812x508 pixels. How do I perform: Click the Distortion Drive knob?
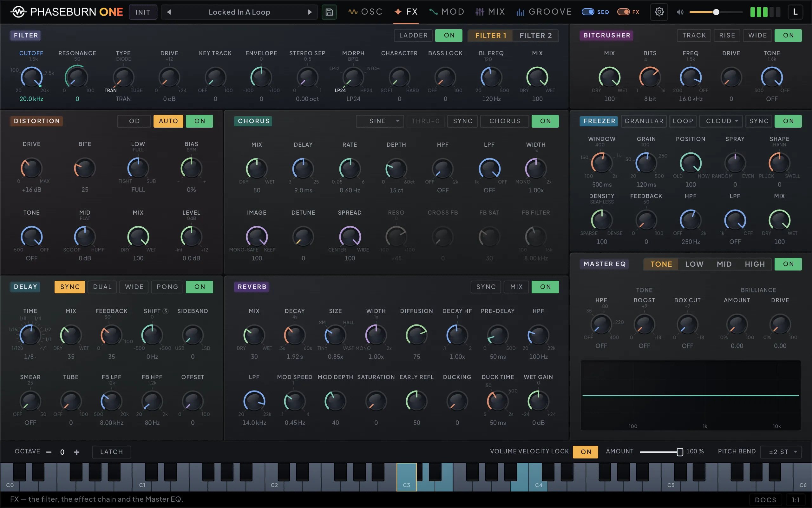tap(31, 168)
